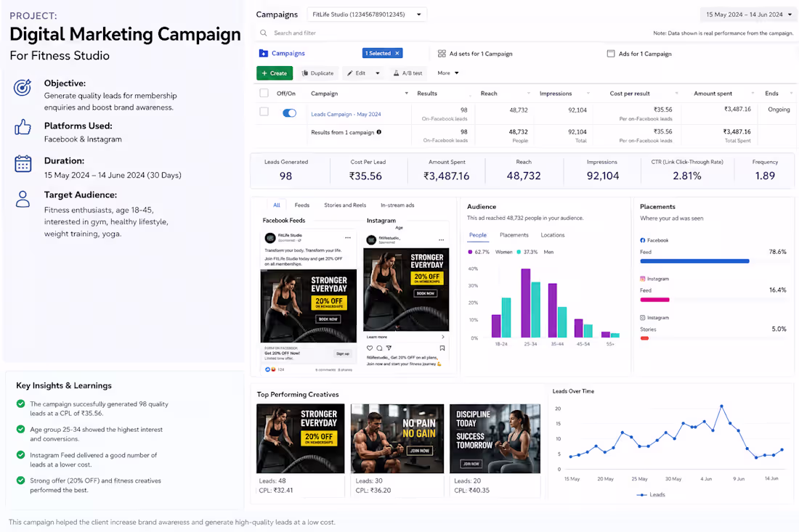Click the green check beside the Age group 25-34 insight
The width and height of the screenshot is (799, 532).
21,429
